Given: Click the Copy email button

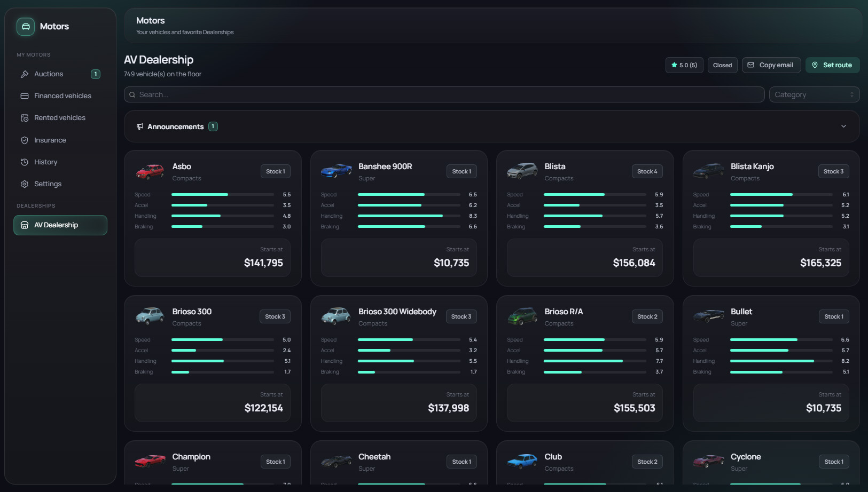Looking at the screenshot, I should point(771,65).
